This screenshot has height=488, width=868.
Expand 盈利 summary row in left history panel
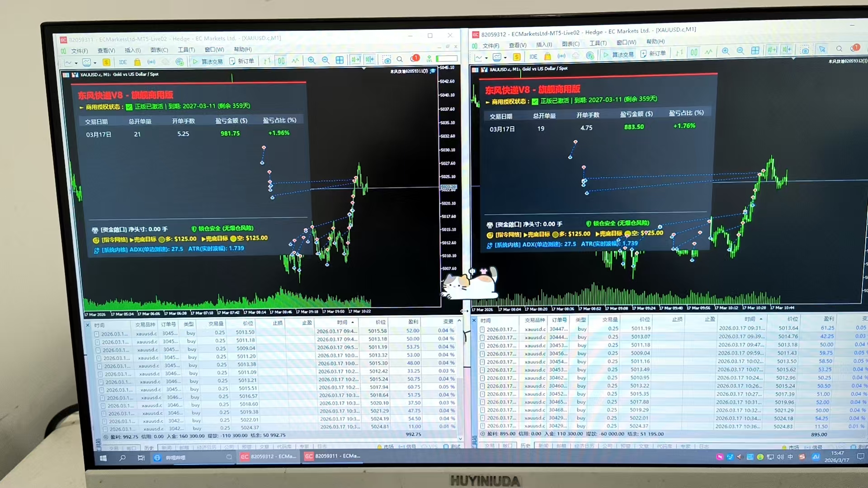[x=106, y=437]
